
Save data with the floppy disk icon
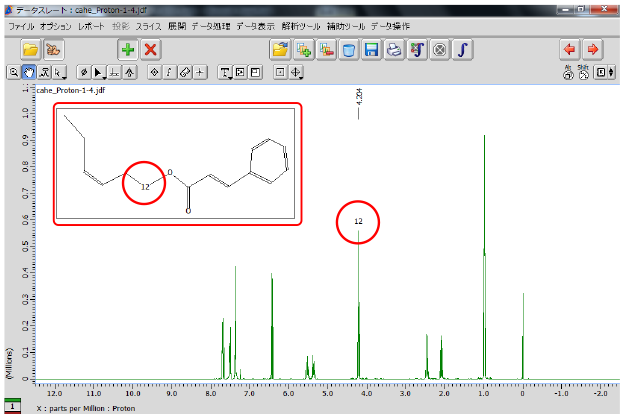(372, 50)
